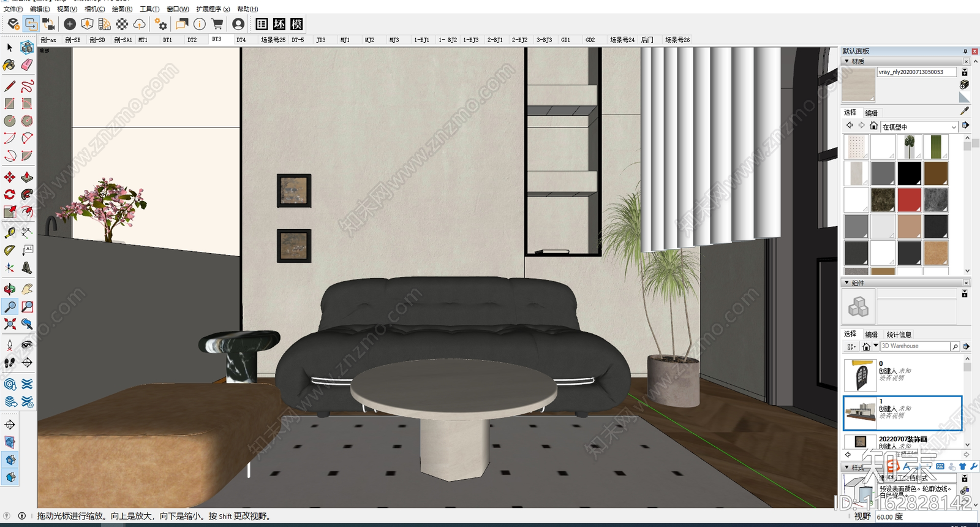Image resolution: width=980 pixels, height=527 pixels.
Task: Select the green grass material swatch
Action: point(936,146)
